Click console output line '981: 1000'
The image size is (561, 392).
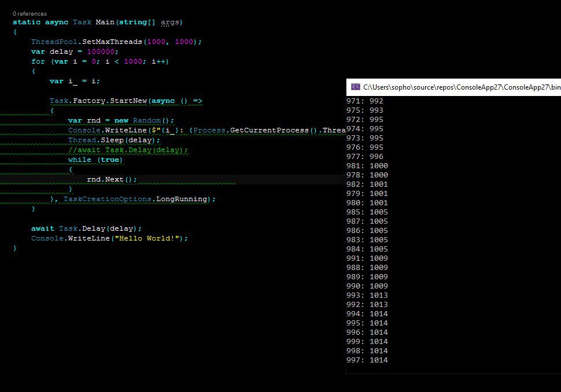(x=367, y=166)
